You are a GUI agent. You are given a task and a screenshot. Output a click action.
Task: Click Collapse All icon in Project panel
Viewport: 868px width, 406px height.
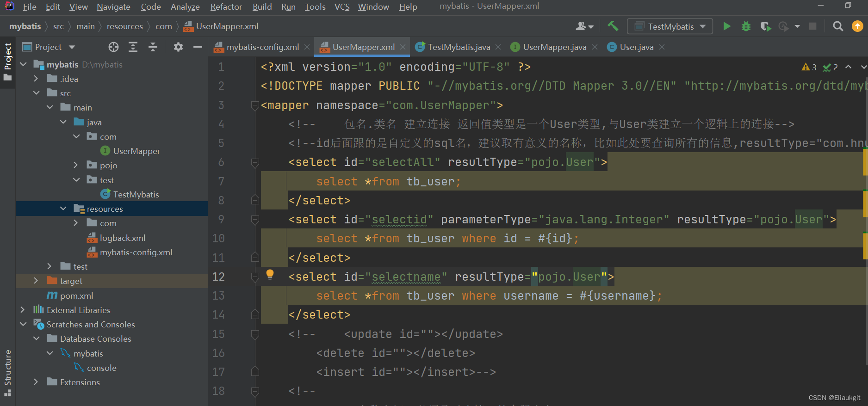(153, 47)
